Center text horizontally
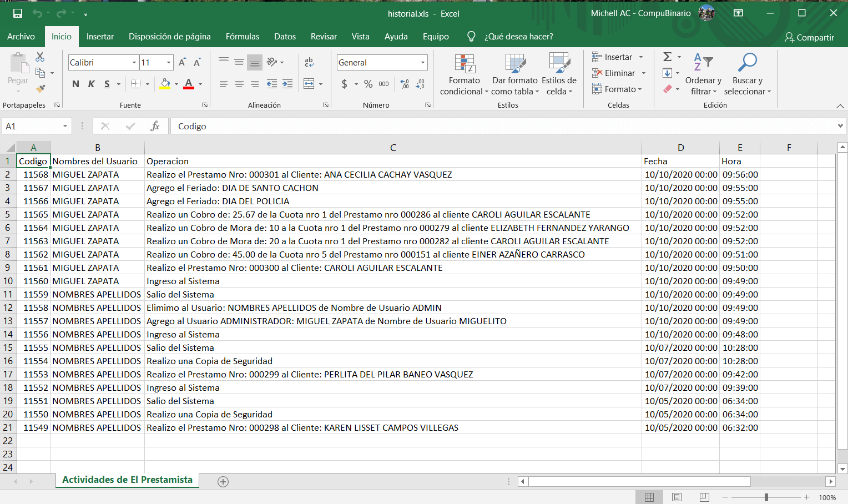 click(x=239, y=84)
